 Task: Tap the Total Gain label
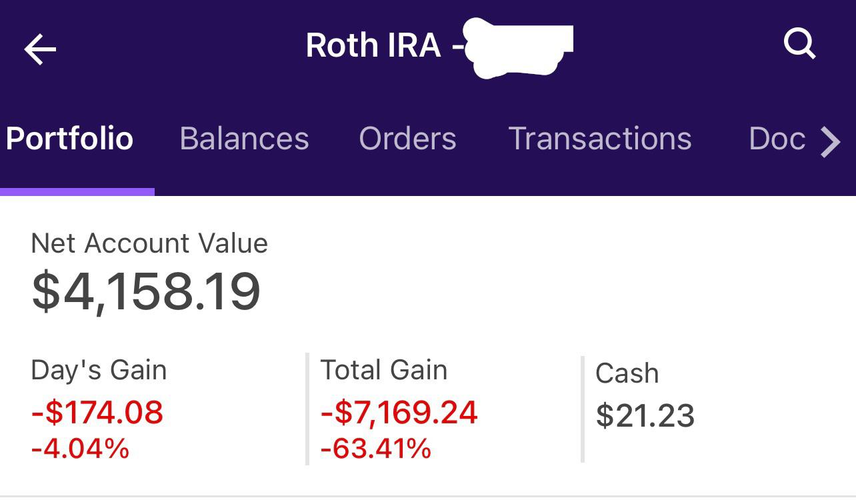point(384,370)
